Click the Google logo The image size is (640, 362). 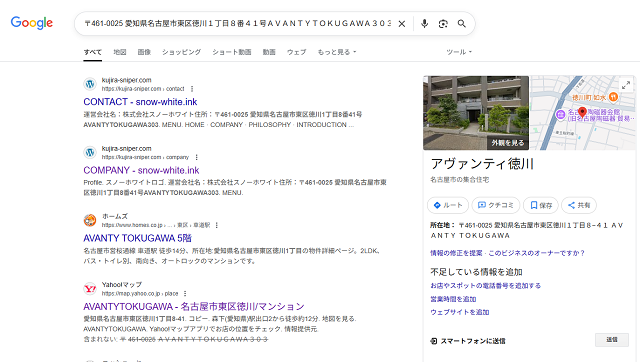coord(32,23)
